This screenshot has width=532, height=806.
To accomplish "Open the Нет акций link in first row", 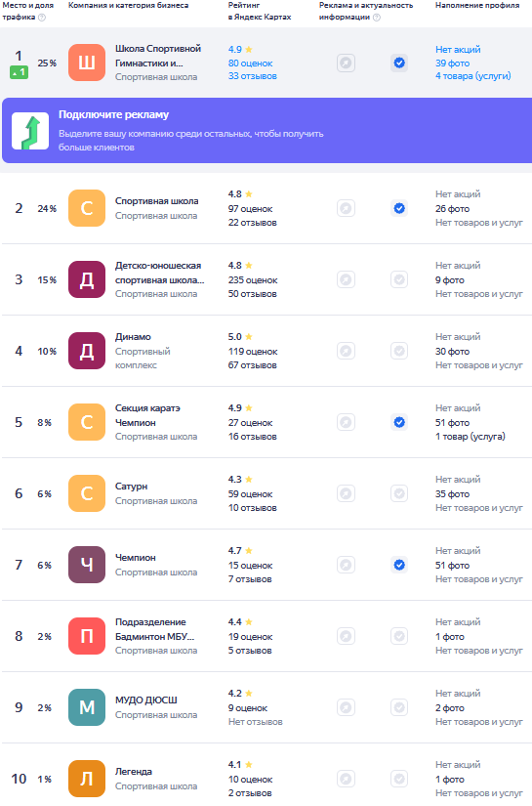I will [458, 50].
